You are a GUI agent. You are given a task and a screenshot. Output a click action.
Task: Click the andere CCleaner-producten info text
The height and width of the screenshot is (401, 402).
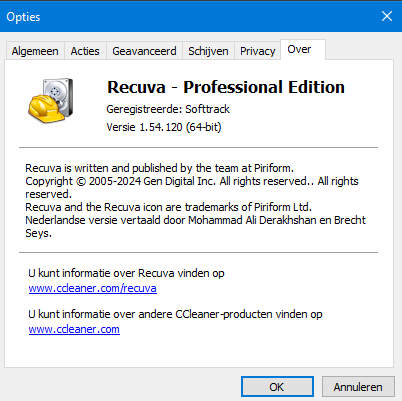tap(175, 314)
